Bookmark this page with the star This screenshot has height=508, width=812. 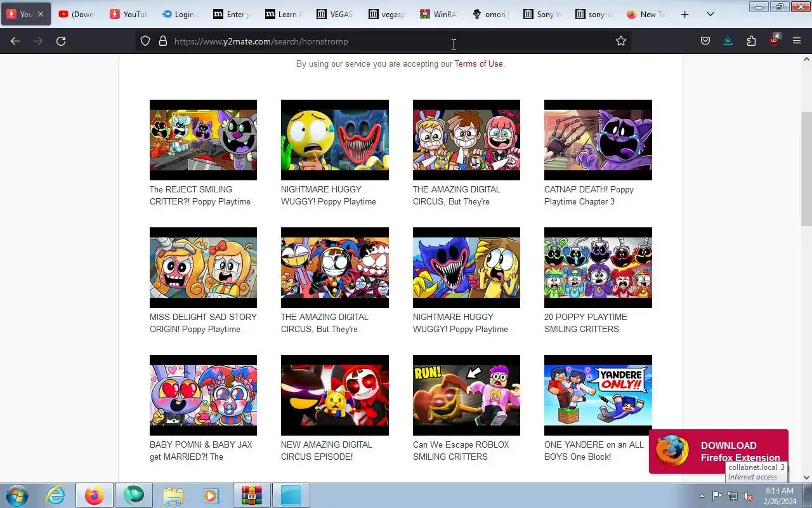click(x=621, y=41)
